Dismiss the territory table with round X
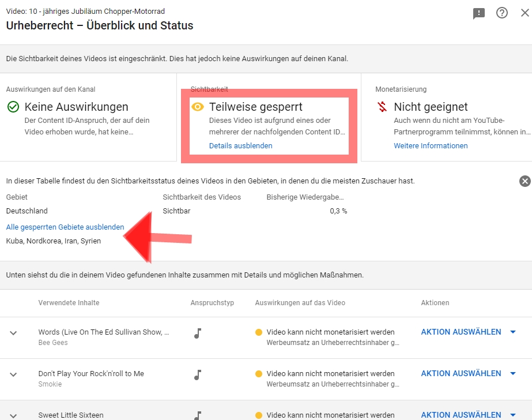 click(525, 181)
